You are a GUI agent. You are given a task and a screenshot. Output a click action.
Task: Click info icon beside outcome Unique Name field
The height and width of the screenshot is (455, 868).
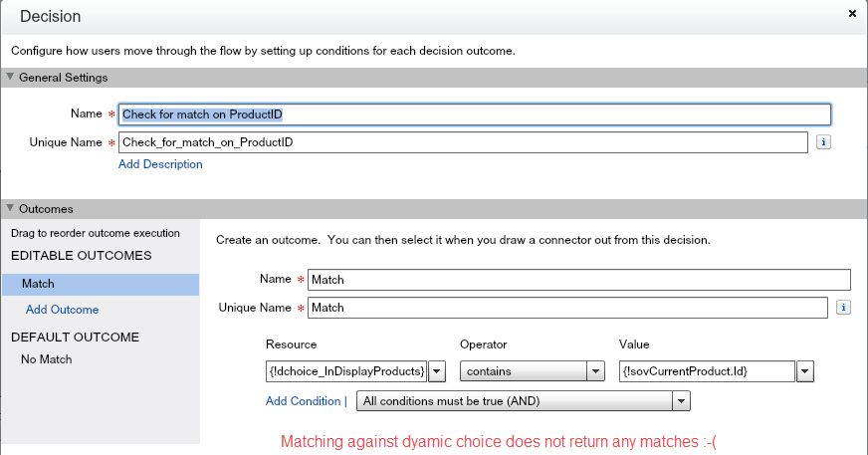(843, 308)
